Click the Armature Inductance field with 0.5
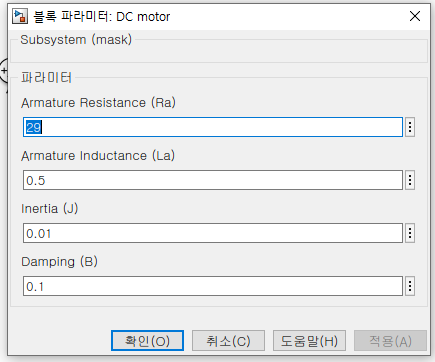Image resolution: width=435 pixels, height=362 pixels. [213, 180]
